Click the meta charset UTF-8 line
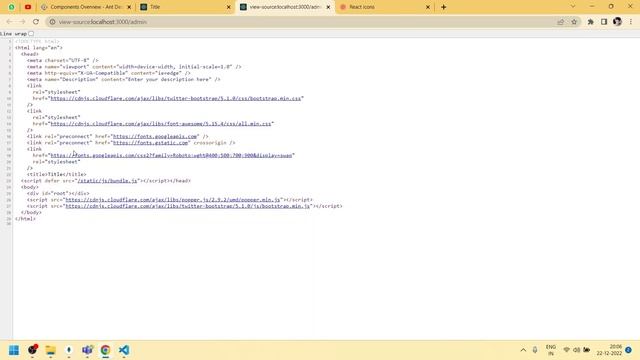This screenshot has width=640, height=360. [62, 60]
